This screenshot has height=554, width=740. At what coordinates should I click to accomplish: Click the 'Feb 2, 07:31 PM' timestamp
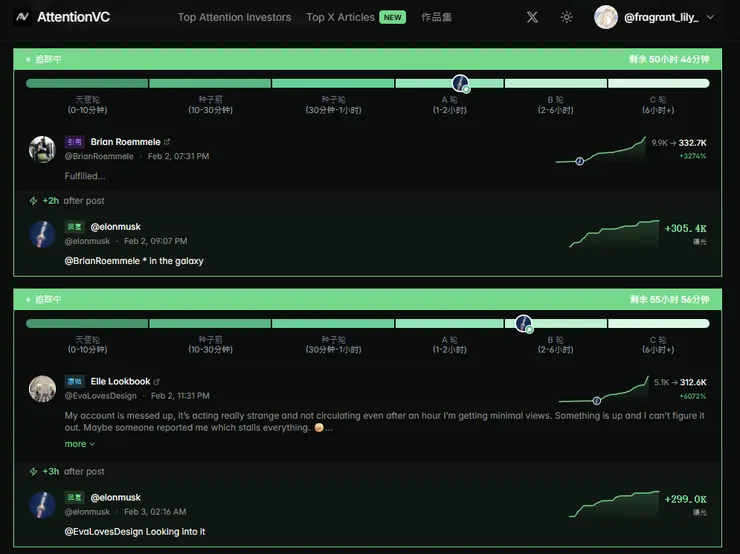[x=178, y=156]
